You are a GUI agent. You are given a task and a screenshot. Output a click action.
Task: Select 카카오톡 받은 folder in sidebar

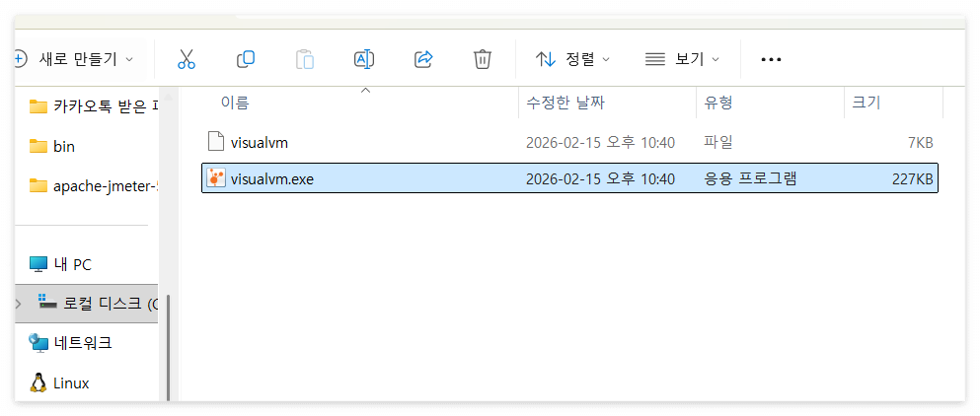pos(105,107)
